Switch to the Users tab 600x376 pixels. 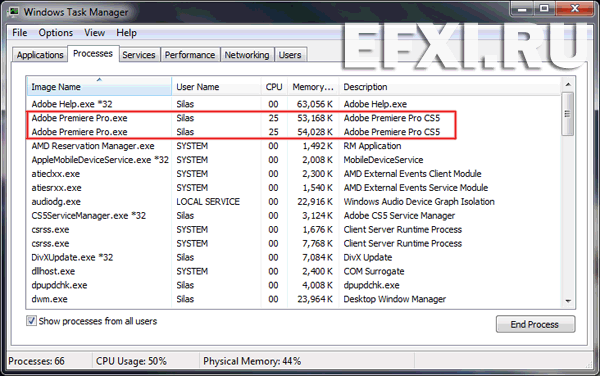point(290,55)
